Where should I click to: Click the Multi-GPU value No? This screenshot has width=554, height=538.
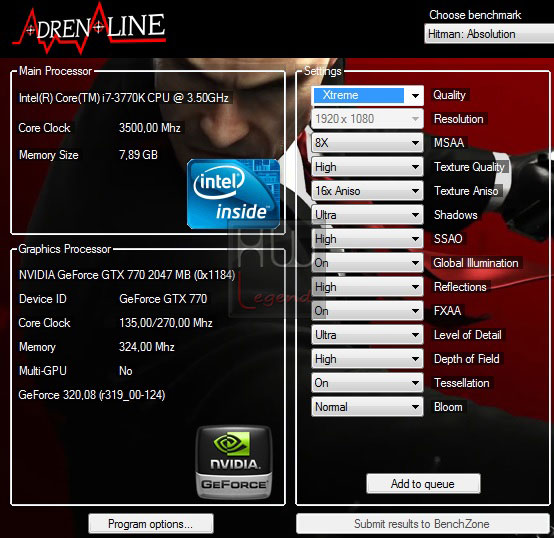[126, 371]
